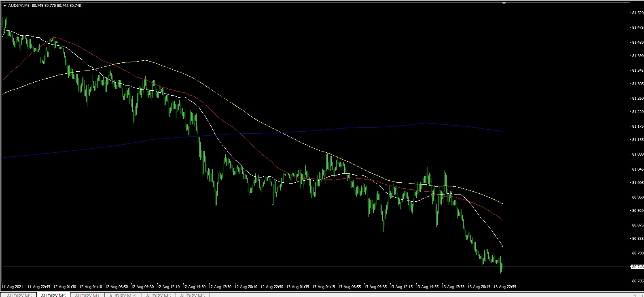
Task: Click the AUDJPY,M5 chart title text
Action: 19,6
